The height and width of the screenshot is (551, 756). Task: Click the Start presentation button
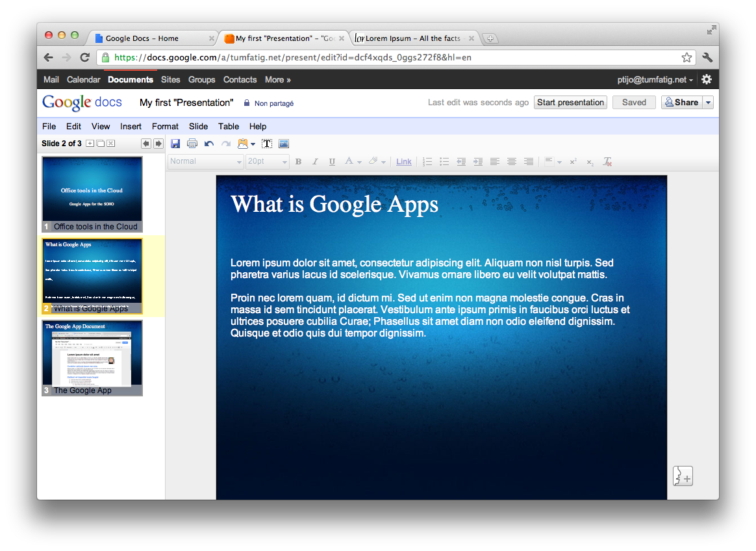click(570, 102)
